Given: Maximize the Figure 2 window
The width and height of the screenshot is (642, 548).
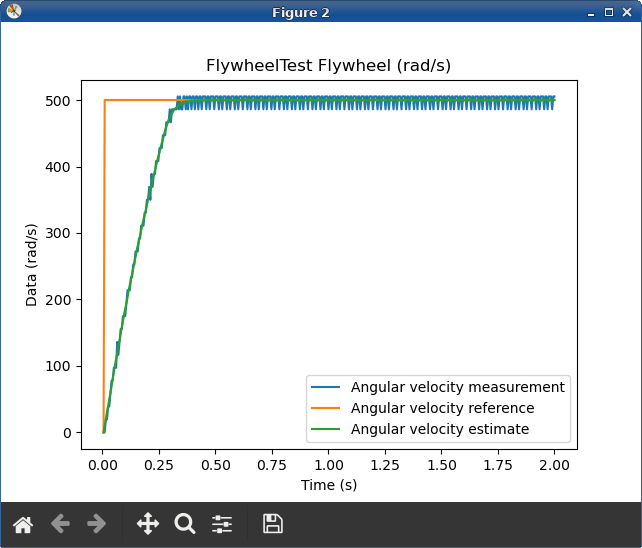Looking at the screenshot, I should tap(609, 12).
